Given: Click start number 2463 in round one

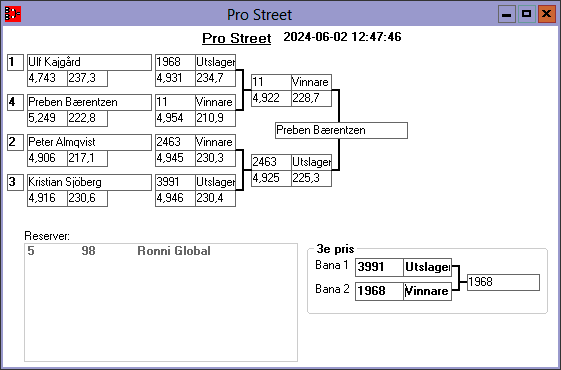Looking at the screenshot, I should [175, 142].
